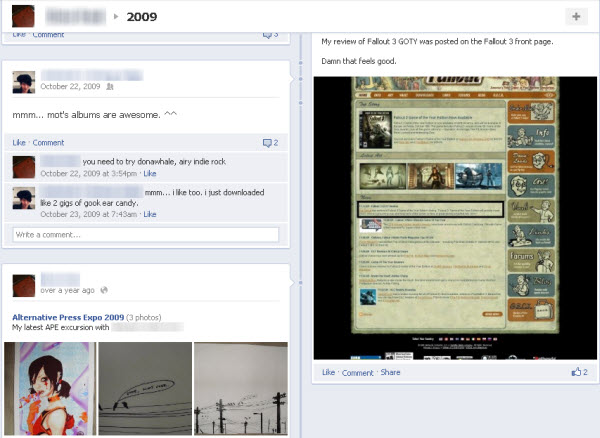
Task: Click Comment under the mot's albums post
Action: pos(48,143)
